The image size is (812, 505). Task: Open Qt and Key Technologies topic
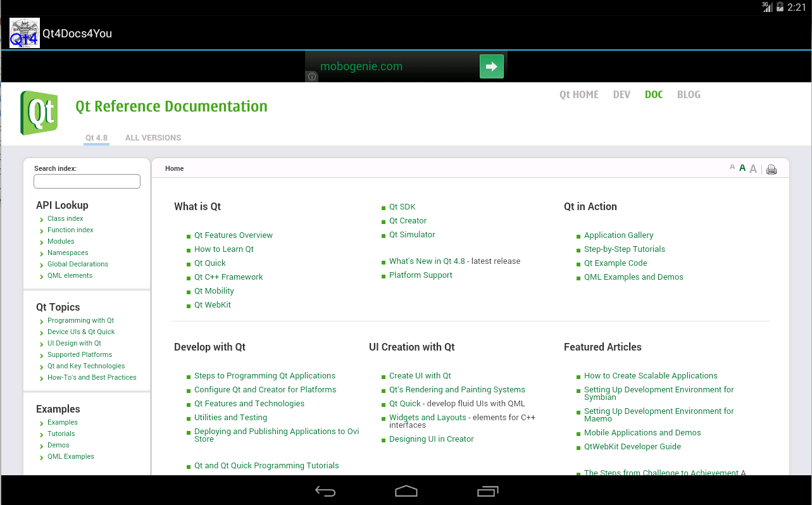pyautogui.click(x=86, y=366)
